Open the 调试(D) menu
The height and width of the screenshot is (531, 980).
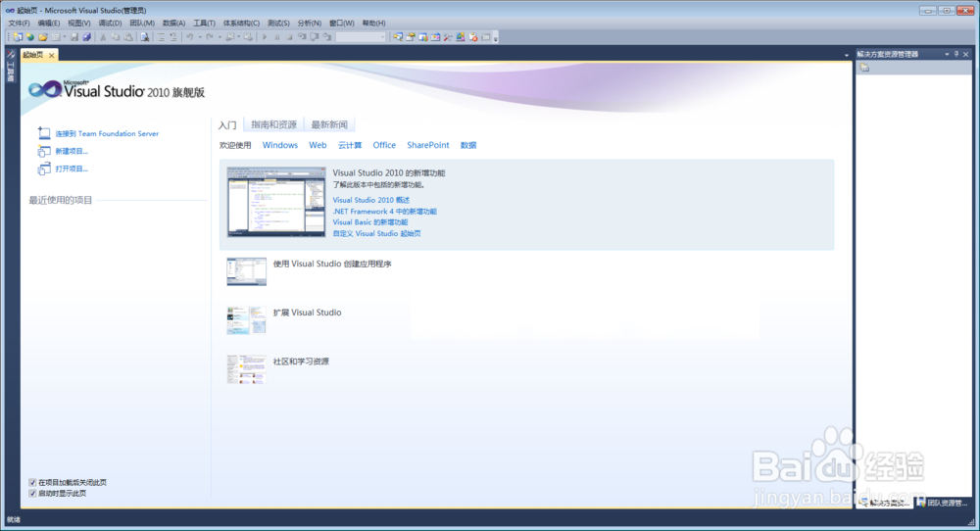coord(110,24)
